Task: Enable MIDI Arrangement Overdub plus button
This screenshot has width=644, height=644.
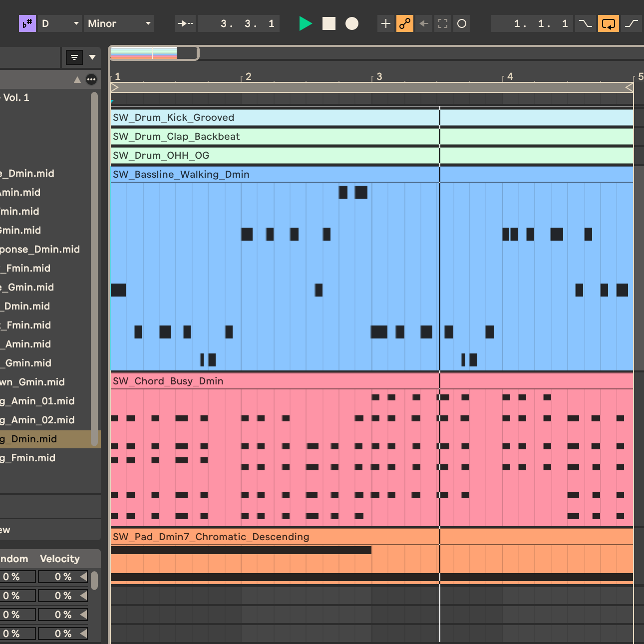Action: [x=385, y=23]
